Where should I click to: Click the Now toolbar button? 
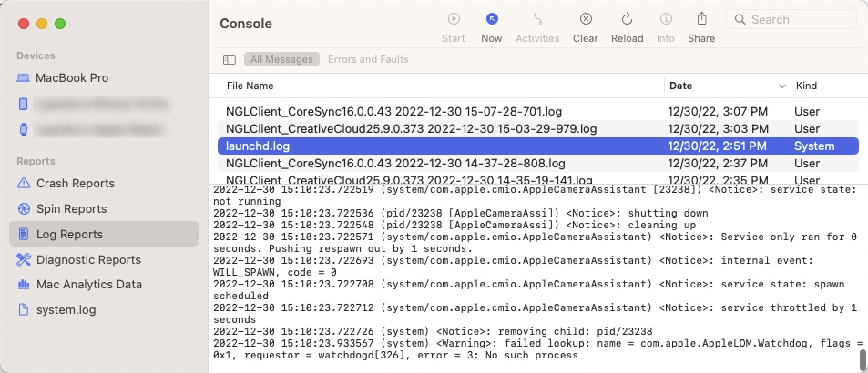(x=492, y=19)
